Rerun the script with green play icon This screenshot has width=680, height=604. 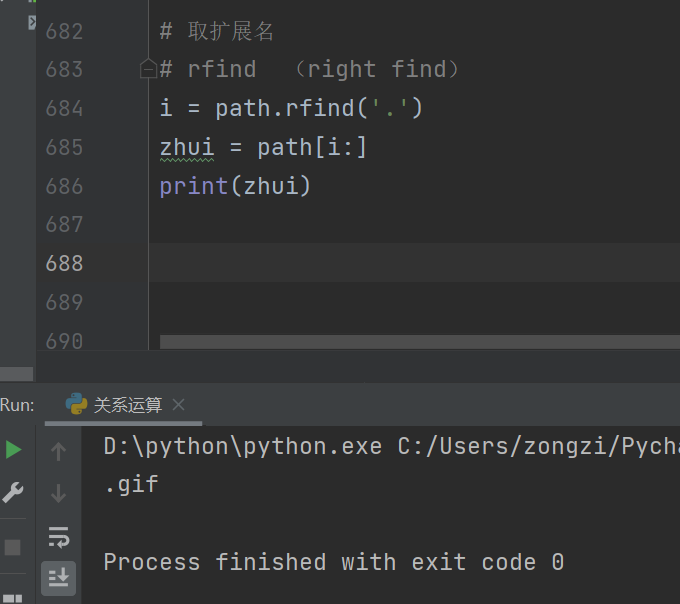(x=13, y=450)
